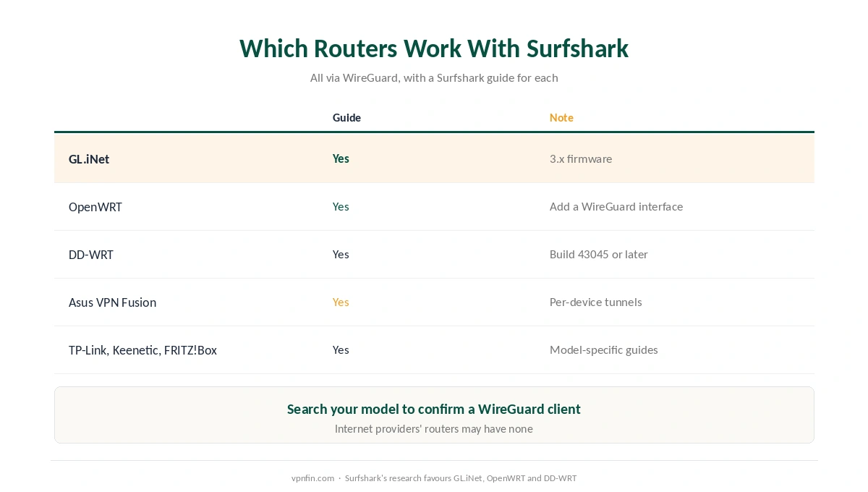Click "Internet providers' routers may have none"
Viewport: 868px width, 492px height.
(x=434, y=428)
